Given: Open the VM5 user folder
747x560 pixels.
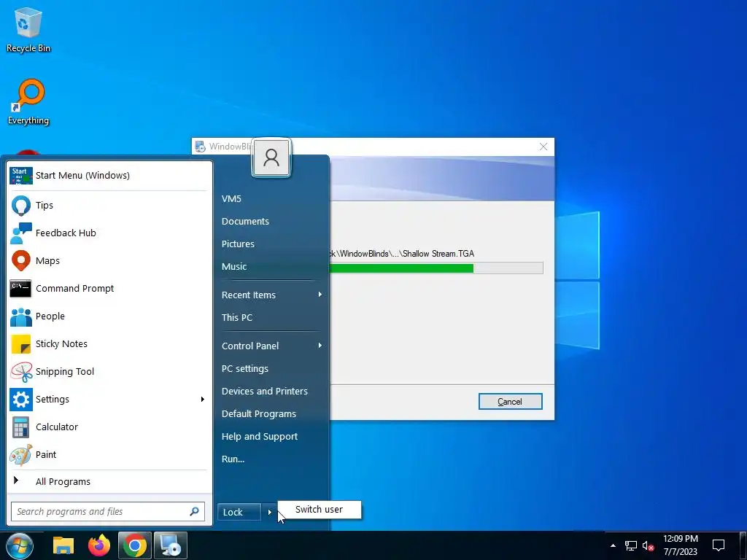Looking at the screenshot, I should point(231,198).
